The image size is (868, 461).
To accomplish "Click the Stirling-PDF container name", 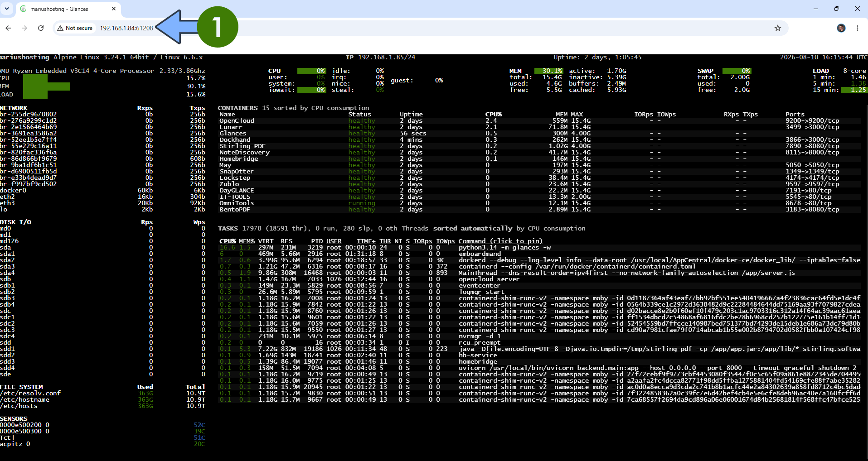I will 242,146.
